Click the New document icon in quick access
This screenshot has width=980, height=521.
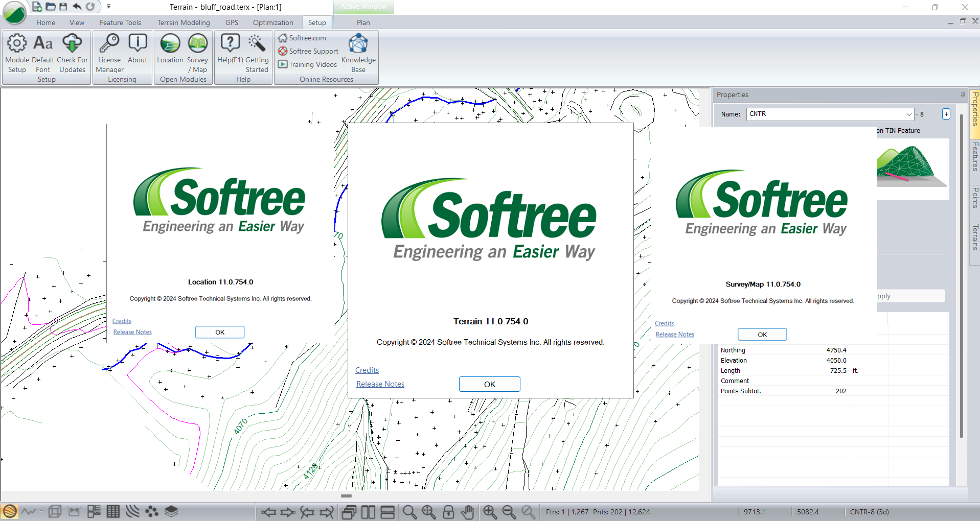[x=37, y=7]
